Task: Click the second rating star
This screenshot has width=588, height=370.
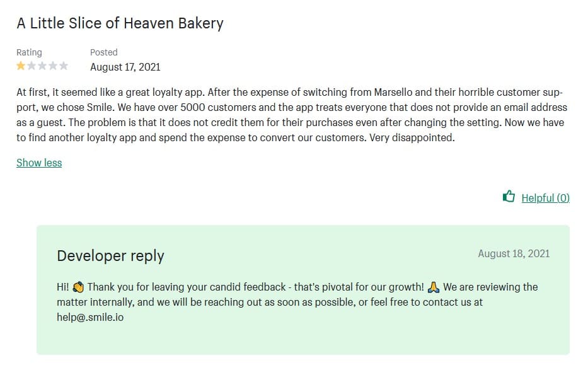Action: tap(32, 66)
